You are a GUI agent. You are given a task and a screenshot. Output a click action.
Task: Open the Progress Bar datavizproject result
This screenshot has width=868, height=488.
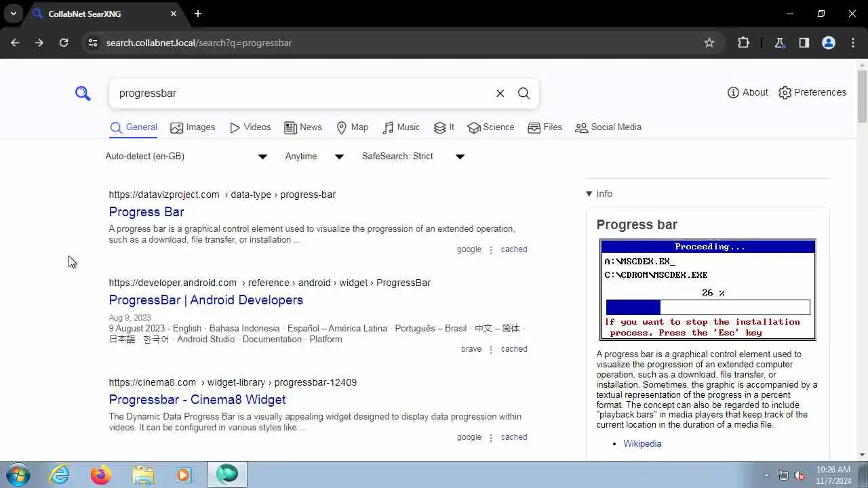[x=146, y=212]
